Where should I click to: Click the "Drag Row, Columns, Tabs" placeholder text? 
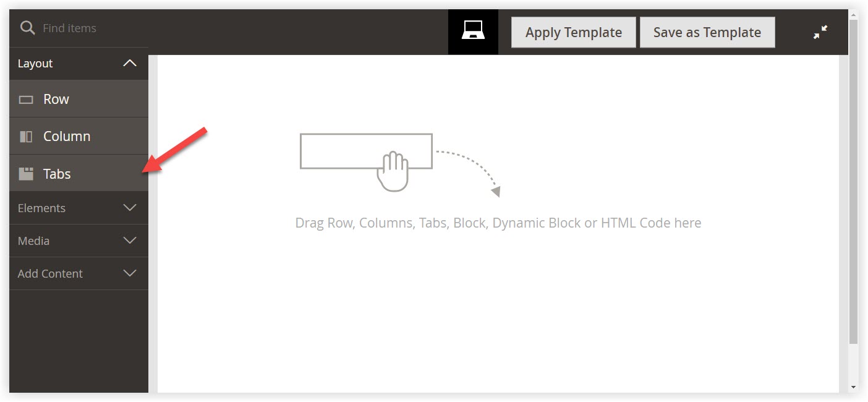pyautogui.click(x=498, y=223)
